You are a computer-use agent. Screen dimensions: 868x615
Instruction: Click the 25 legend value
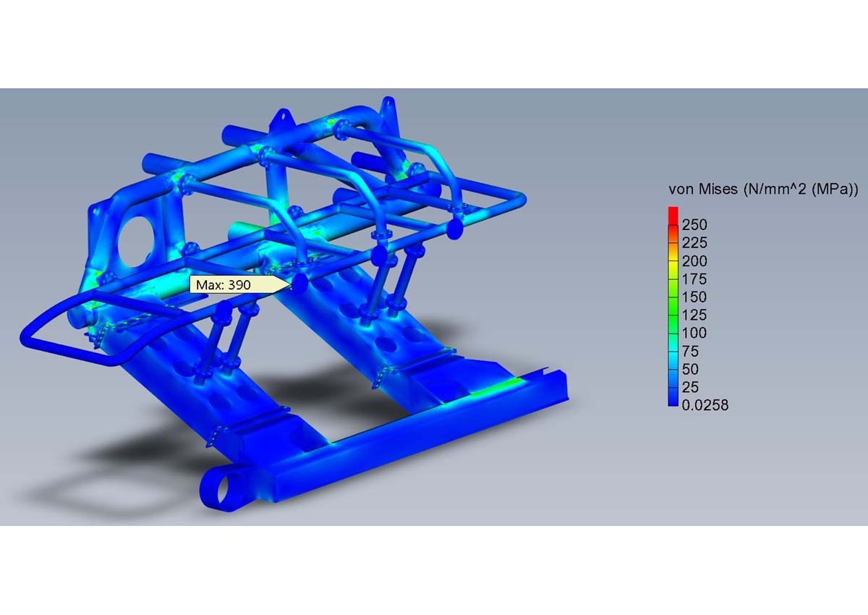click(x=691, y=388)
